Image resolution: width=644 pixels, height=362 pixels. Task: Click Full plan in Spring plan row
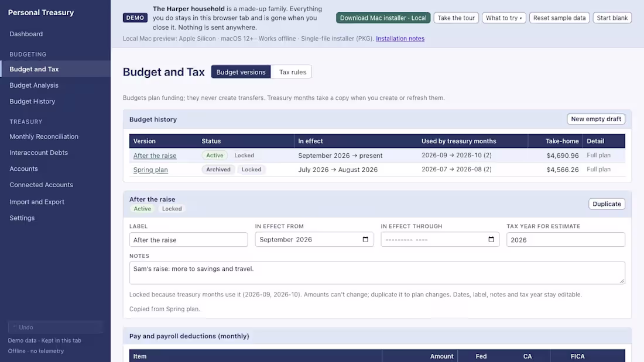coord(598,169)
